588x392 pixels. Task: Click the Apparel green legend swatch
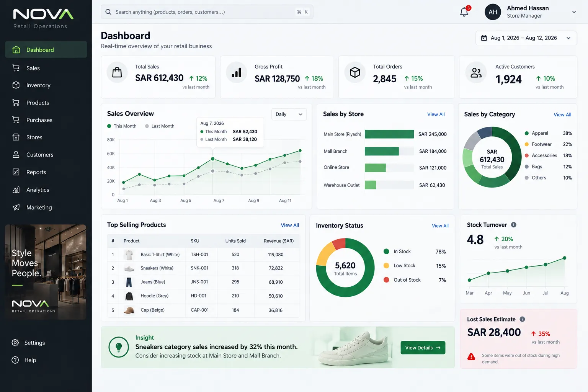pos(527,133)
